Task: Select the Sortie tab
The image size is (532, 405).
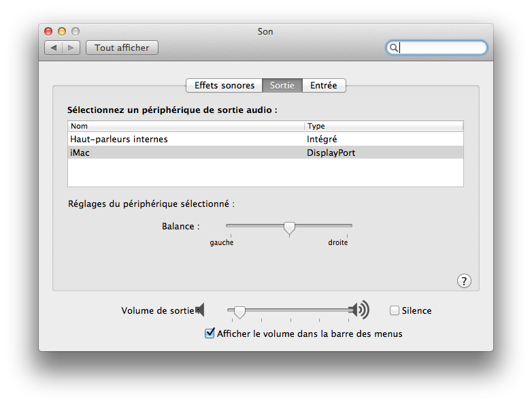Action: 282,85
